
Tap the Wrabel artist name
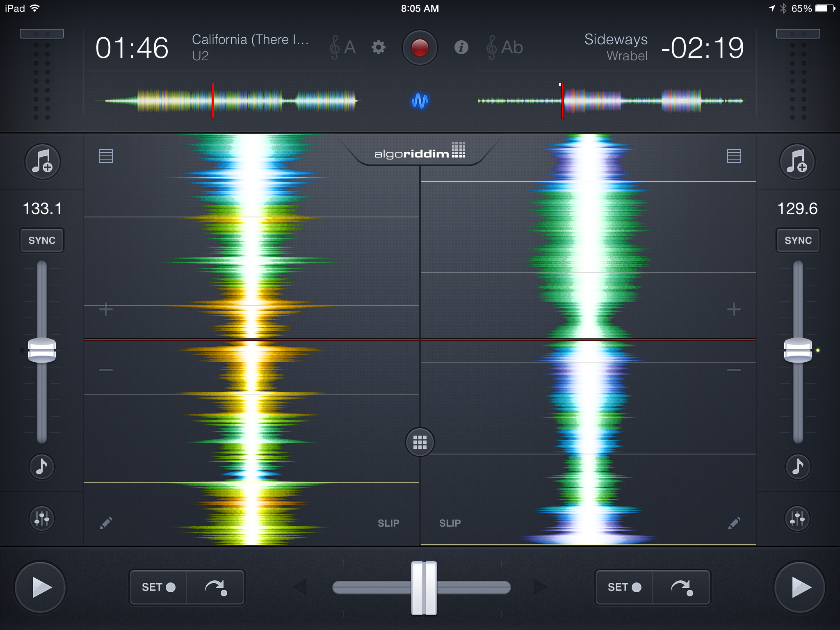coord(627,56)
